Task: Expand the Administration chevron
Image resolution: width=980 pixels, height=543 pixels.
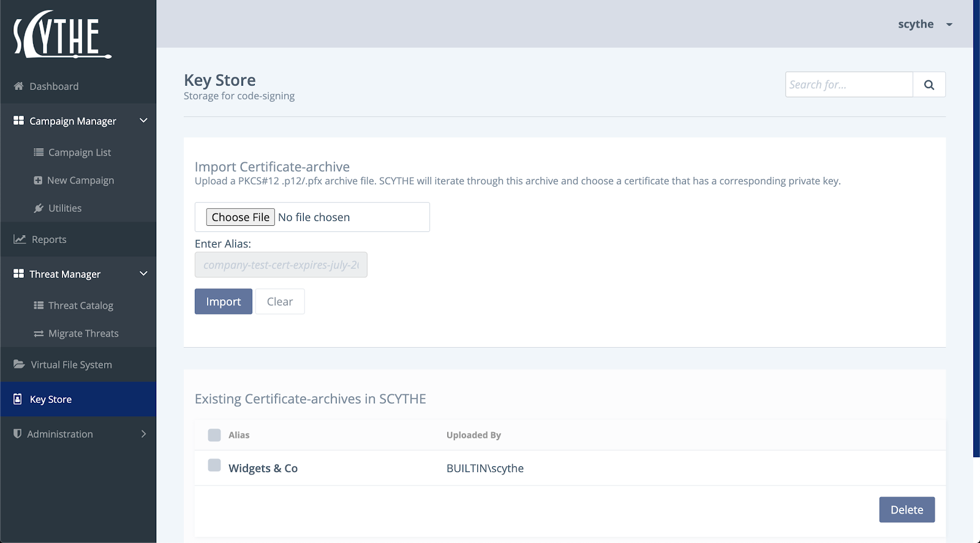Action: [x=144, y=433]
